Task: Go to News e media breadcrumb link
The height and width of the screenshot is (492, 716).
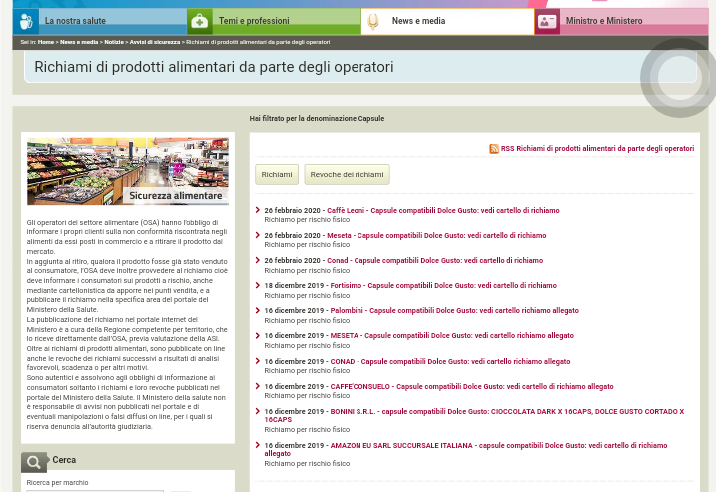Action: tap(79, 42)
